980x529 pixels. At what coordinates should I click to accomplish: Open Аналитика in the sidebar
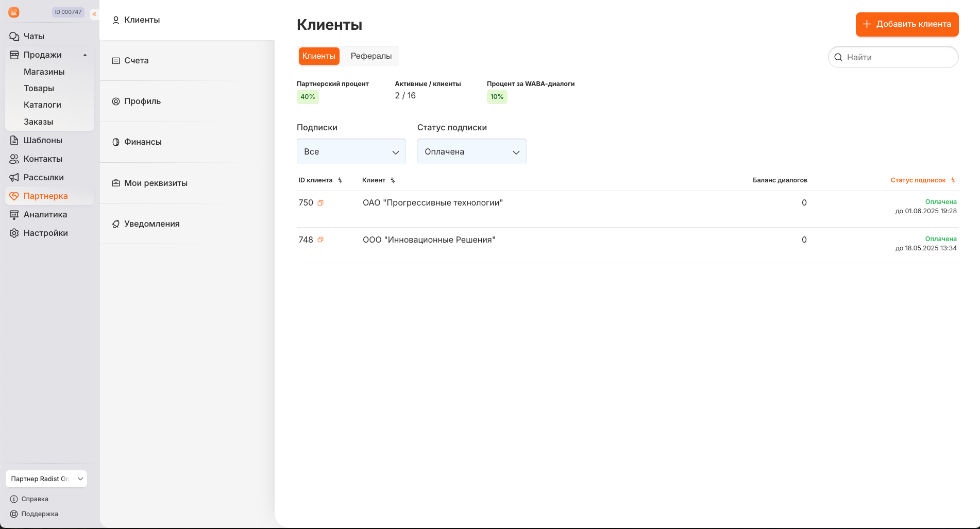[x=45, y=215]
